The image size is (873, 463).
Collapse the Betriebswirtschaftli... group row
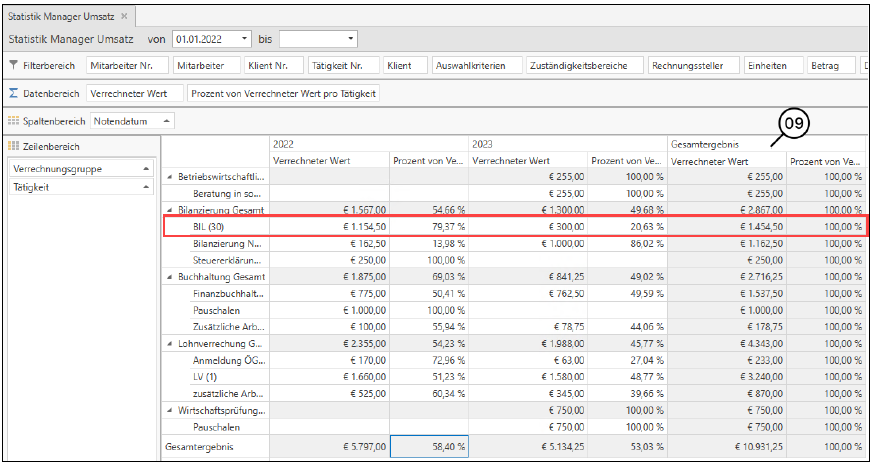168,177
